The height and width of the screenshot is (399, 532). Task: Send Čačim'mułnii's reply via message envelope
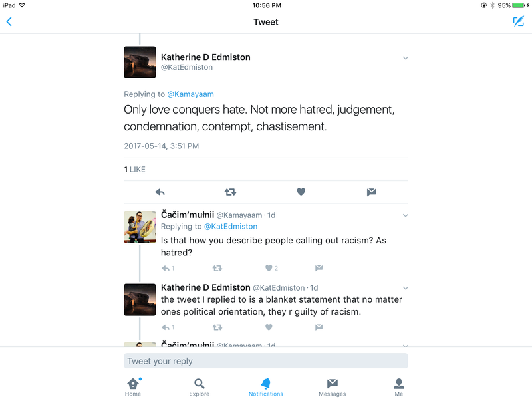coord(319,268)
